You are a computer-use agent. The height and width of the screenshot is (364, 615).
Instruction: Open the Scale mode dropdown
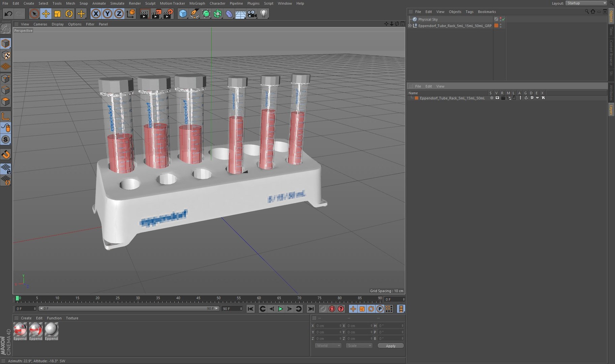[359, 346]
